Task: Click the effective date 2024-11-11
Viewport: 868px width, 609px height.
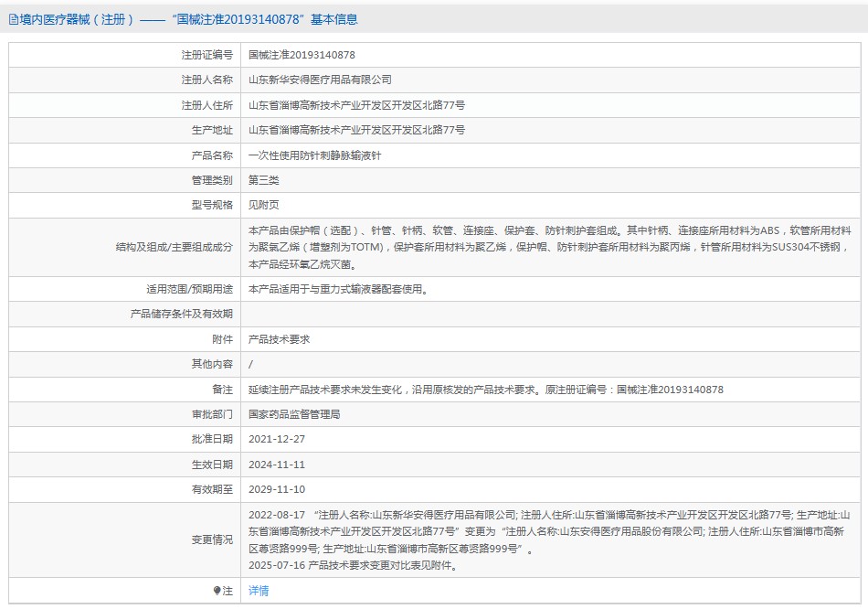Action: (277, 465)
